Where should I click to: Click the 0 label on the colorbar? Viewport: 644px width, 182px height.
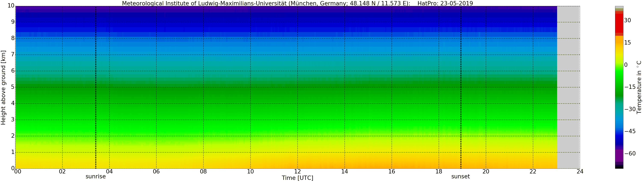(626, 65)
